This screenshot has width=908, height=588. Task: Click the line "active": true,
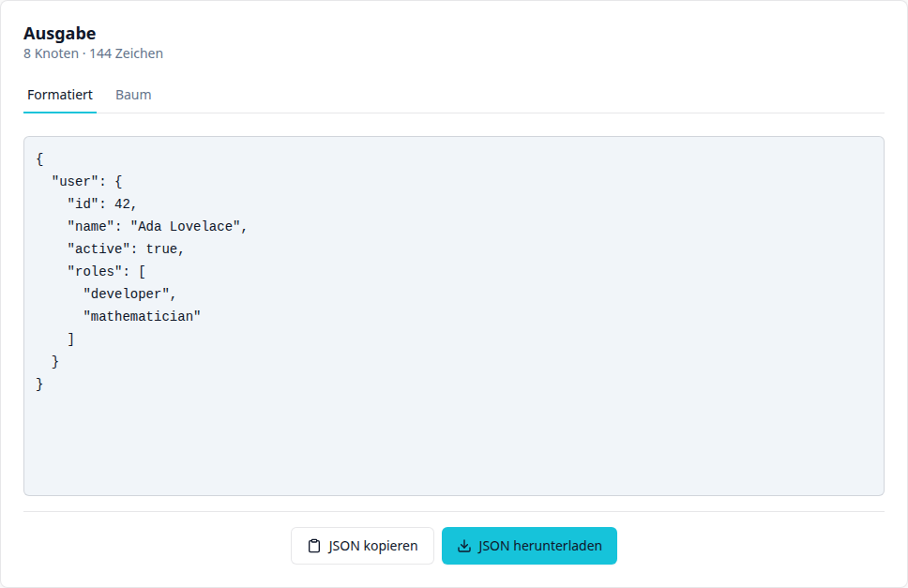[x=126, y=249]
